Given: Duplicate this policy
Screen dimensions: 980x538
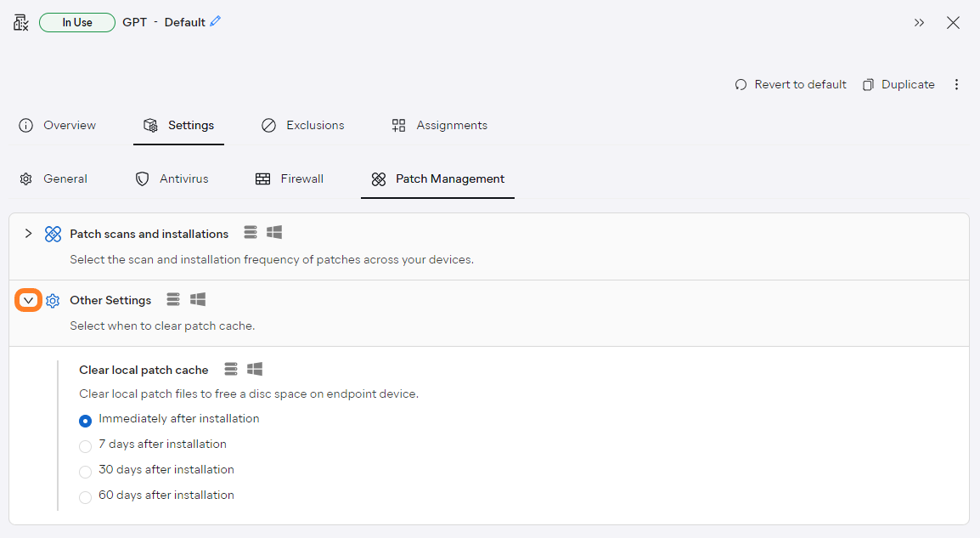Looking at the screenshot, I should (898, 84).
